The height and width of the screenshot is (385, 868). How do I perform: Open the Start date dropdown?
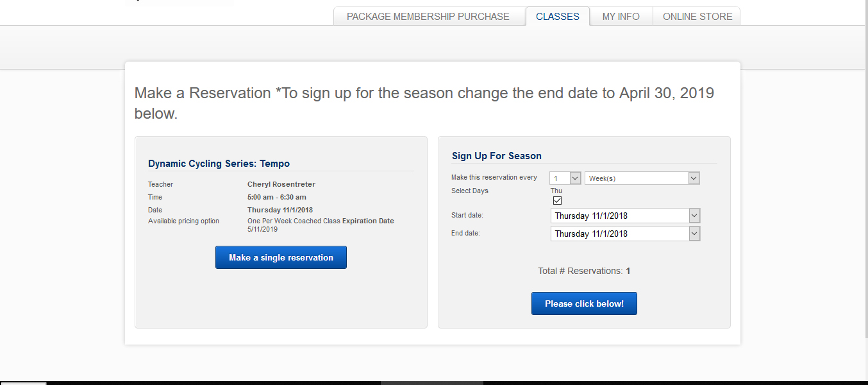[x=625, y=216]
